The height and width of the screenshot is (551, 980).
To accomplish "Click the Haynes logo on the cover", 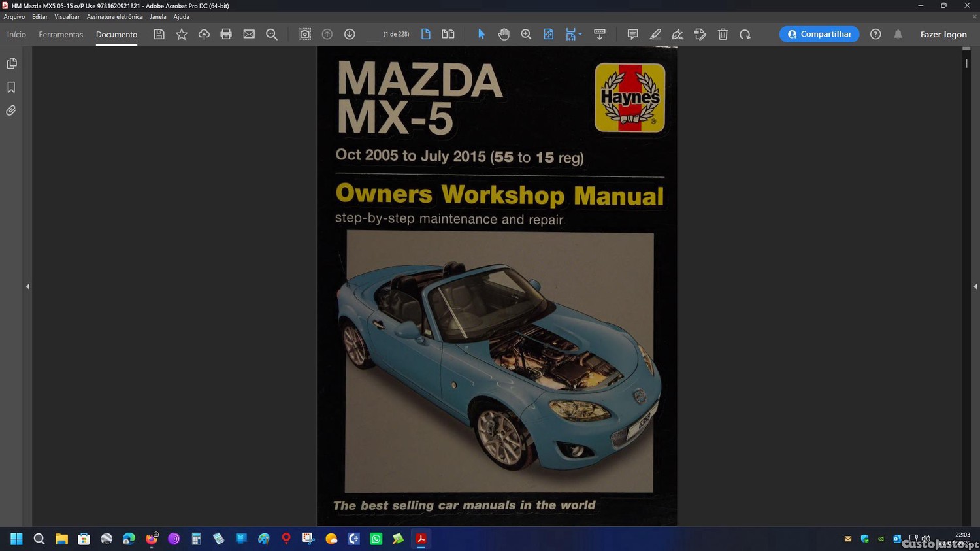I will [x=630, y=97].
